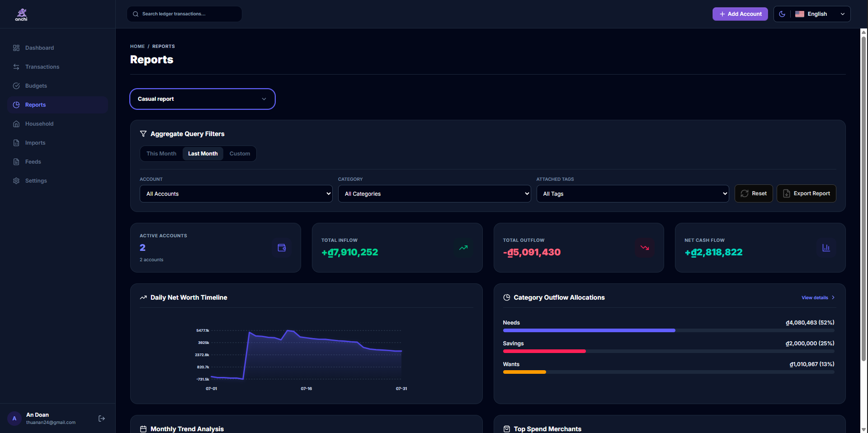Click the Add Account button
The height and width of the screenshot is (433, 868).
(740, 14)
